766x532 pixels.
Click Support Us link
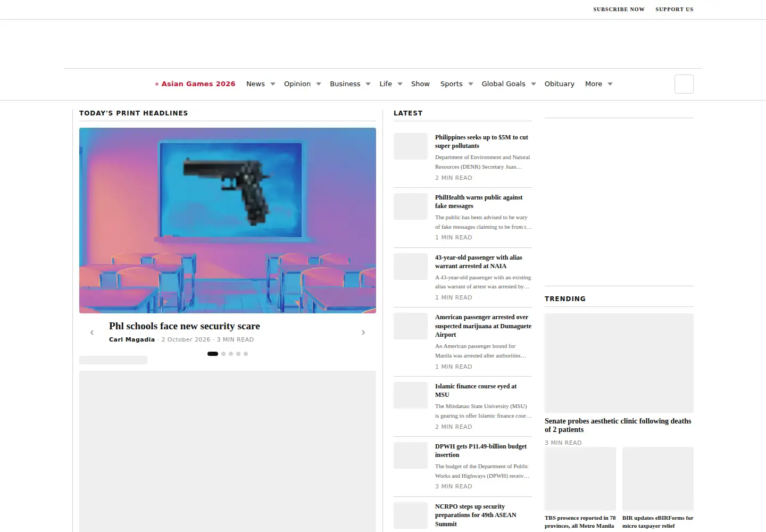tap(675, 9)
